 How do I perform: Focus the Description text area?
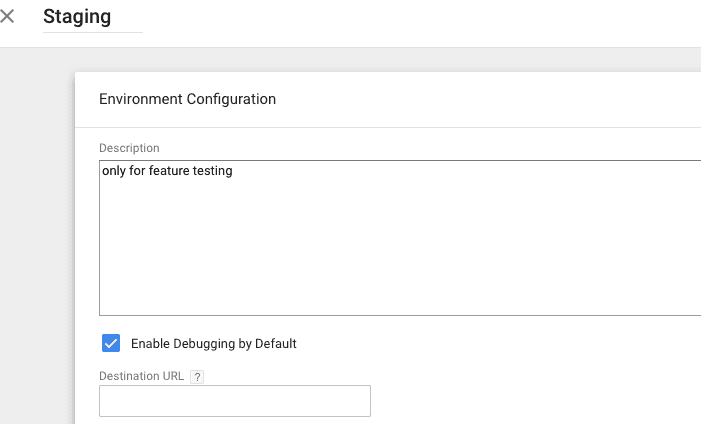400,238
